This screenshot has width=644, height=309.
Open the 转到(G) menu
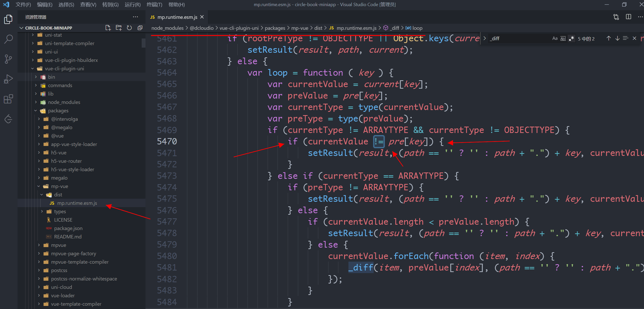click(x=110, y=5)
